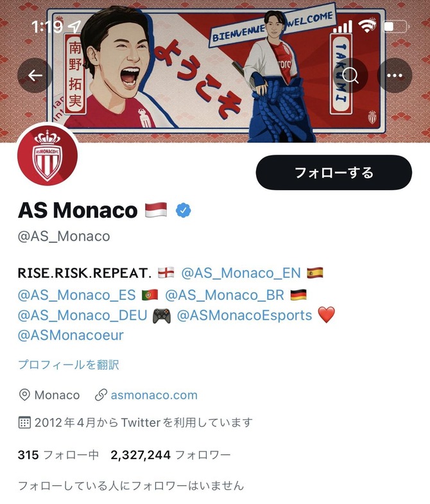Open the @ASMonacoeur mention link

click(71, 335)
